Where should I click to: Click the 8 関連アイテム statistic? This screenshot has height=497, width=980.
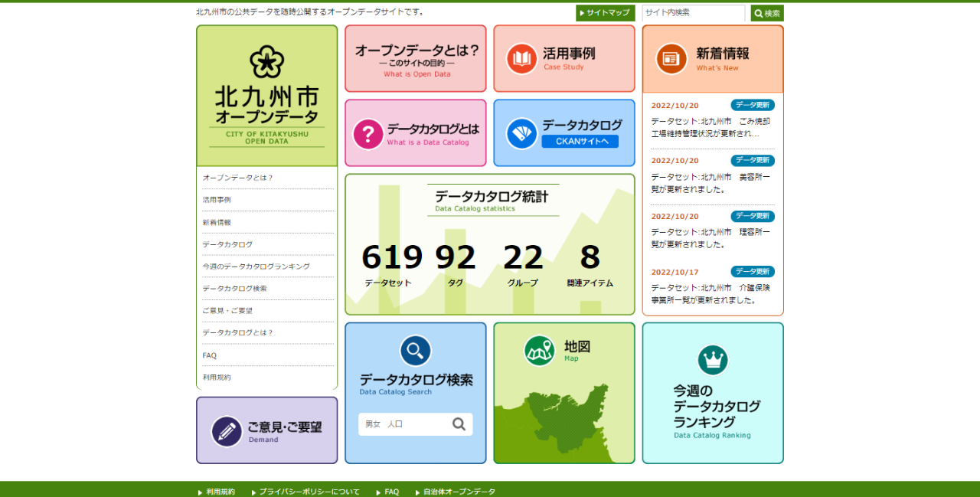coord(590,265)
